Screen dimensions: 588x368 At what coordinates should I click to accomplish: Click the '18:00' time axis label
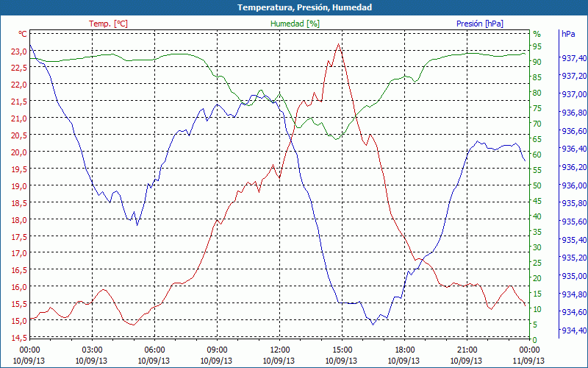click(404, 350)
